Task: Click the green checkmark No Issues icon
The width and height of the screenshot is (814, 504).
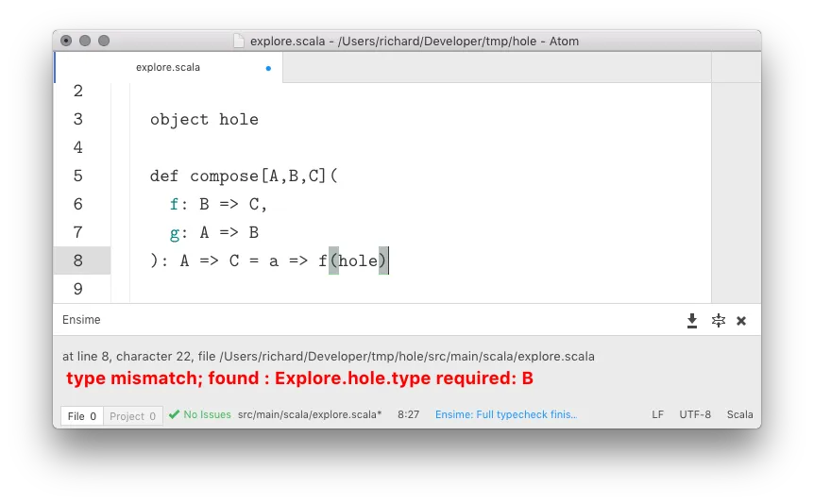Action: pyautogui.click(x=174, y=414)
